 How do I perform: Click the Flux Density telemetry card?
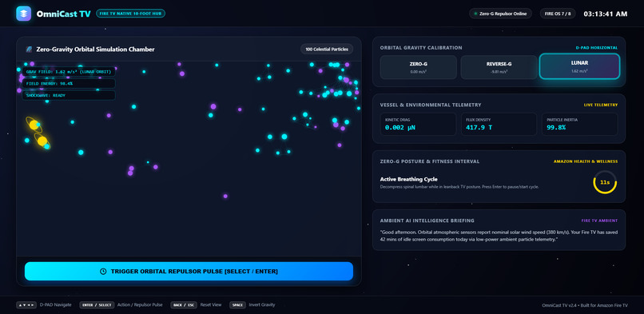coord(499,125)
